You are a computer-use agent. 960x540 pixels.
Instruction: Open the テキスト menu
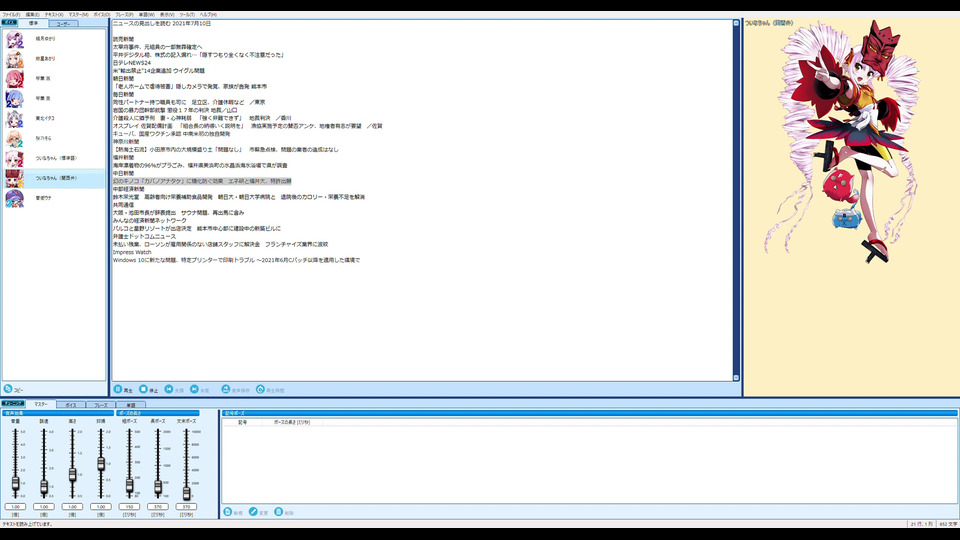point(54,14)
